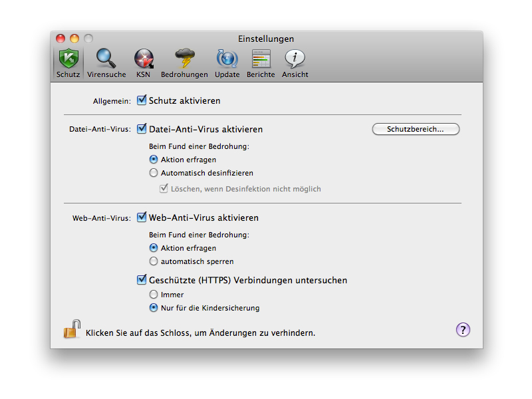The image size is (532, 399).
Task: Select Aktion erfragen under Web-Anti-Virus
Action: [x=154, y=247]
